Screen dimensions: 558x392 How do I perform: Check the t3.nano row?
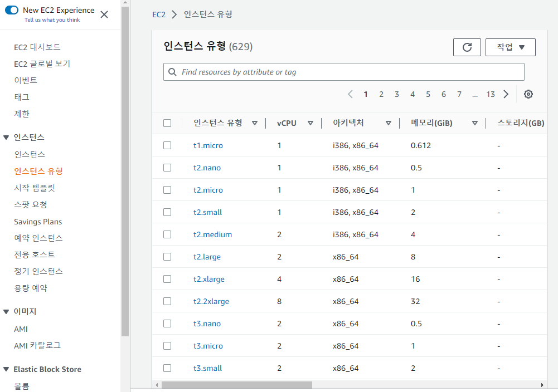point(167,324)
